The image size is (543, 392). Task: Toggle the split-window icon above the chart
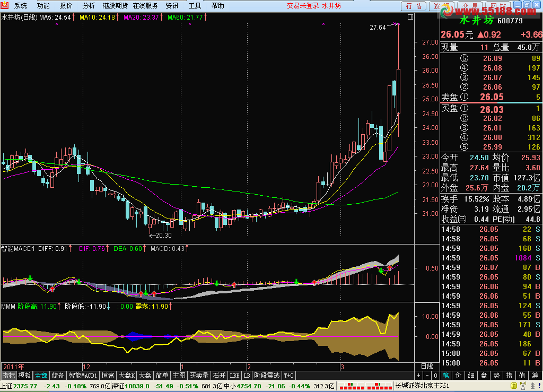click(410, 17)
